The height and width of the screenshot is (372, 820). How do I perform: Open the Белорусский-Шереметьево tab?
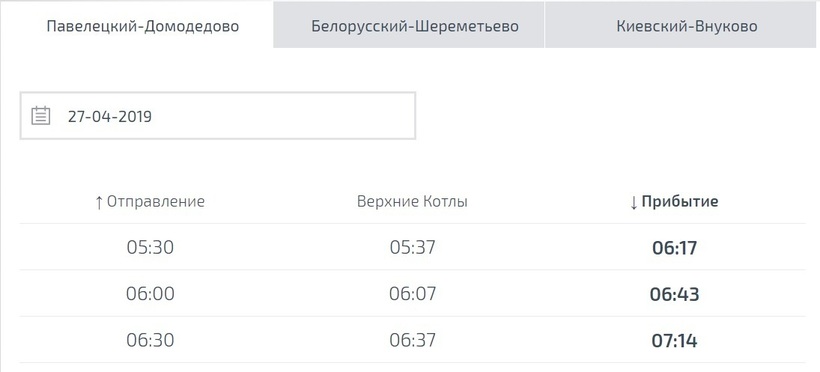point(415,26)
